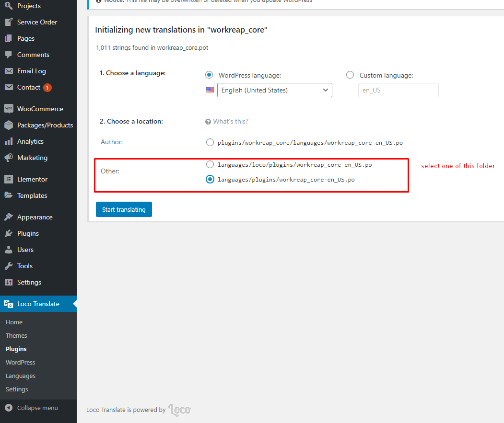Open Service Order in the admin menu
504x423 pixels.
tap(37, 22)
